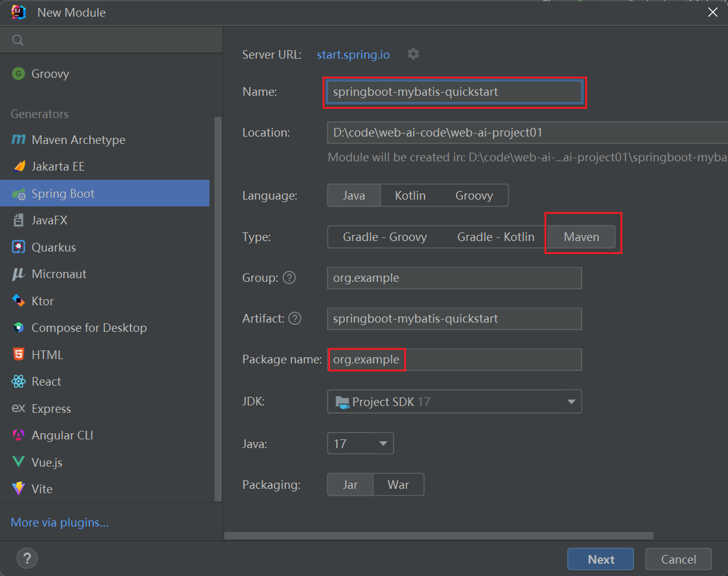Click the Spring Boot generator icon
The image size is (728, 576).
(x=19, y=193)
